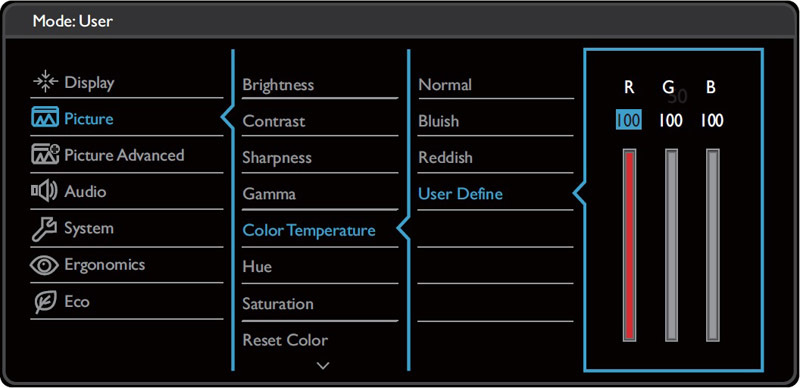This screenshot has height=388, width=800.
Task: Click the Mode: User title text
Action: [72, 21]
